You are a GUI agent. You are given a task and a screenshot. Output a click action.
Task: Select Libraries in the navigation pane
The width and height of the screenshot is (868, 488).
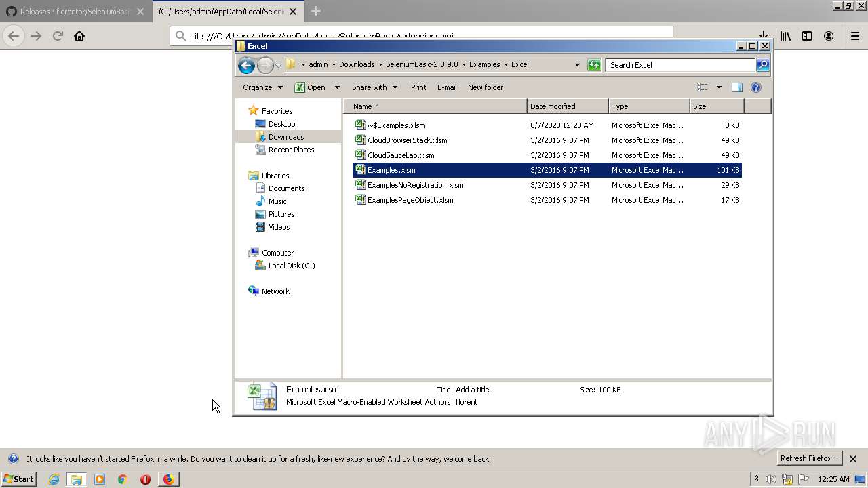pyautogui.click(x=275, y=176)
